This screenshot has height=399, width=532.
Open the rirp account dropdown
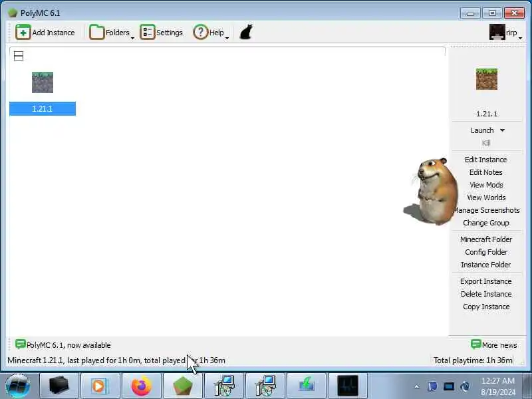coord(505,33)
